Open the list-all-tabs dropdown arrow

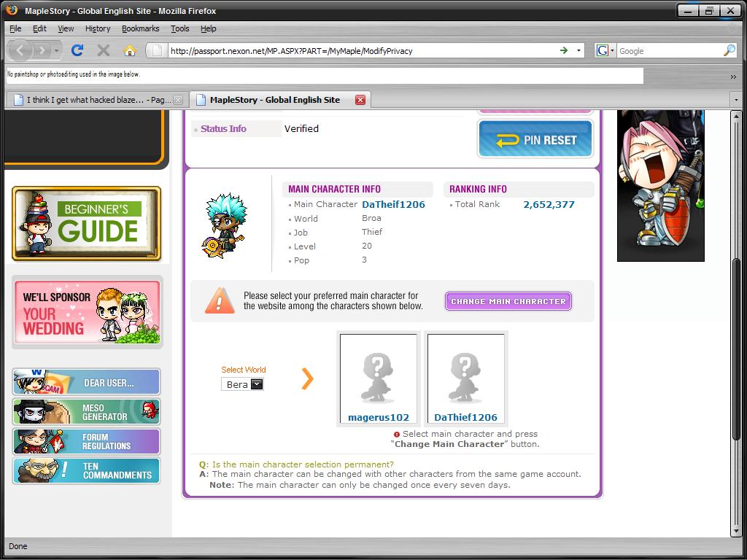click(x=737, y=100)
